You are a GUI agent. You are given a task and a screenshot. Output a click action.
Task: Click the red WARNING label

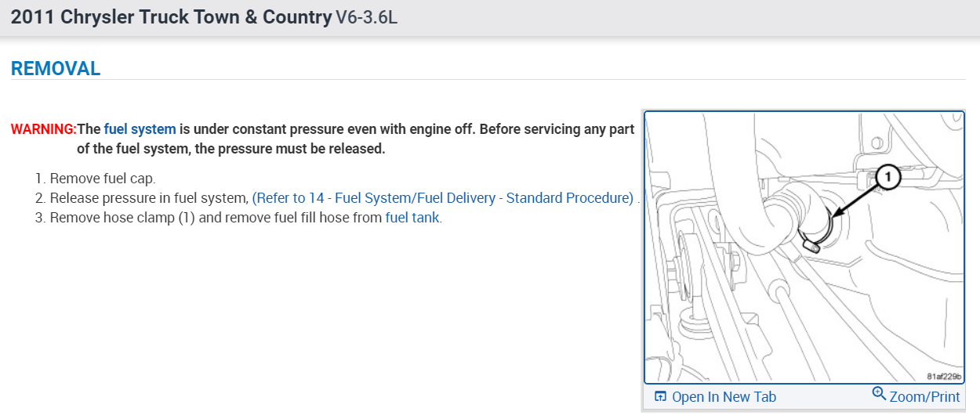(43, 129)
